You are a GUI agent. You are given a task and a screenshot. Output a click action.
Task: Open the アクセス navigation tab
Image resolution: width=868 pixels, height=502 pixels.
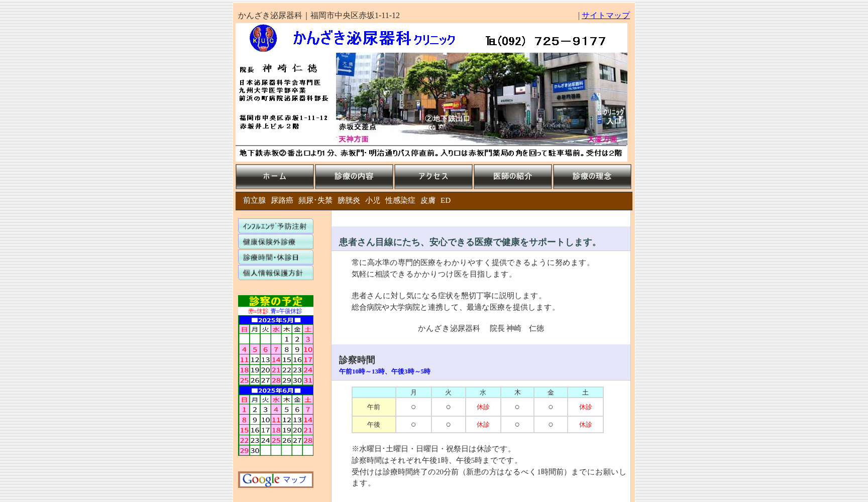(433, 176)
